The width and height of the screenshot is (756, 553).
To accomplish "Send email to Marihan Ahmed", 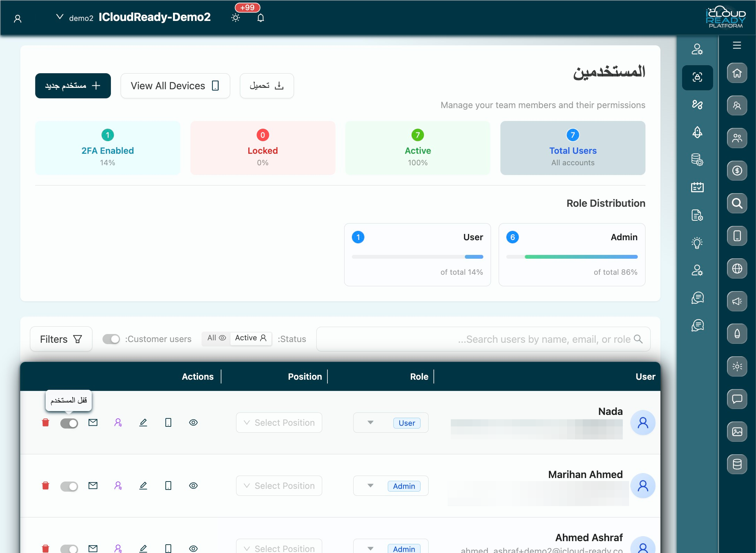I will click(93, 486).
